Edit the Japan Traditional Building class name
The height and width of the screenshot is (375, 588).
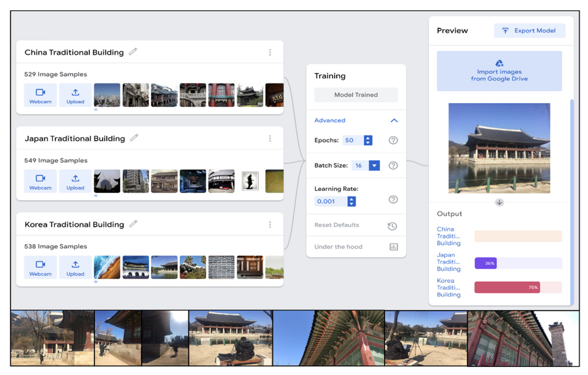[x=134, y=138]
